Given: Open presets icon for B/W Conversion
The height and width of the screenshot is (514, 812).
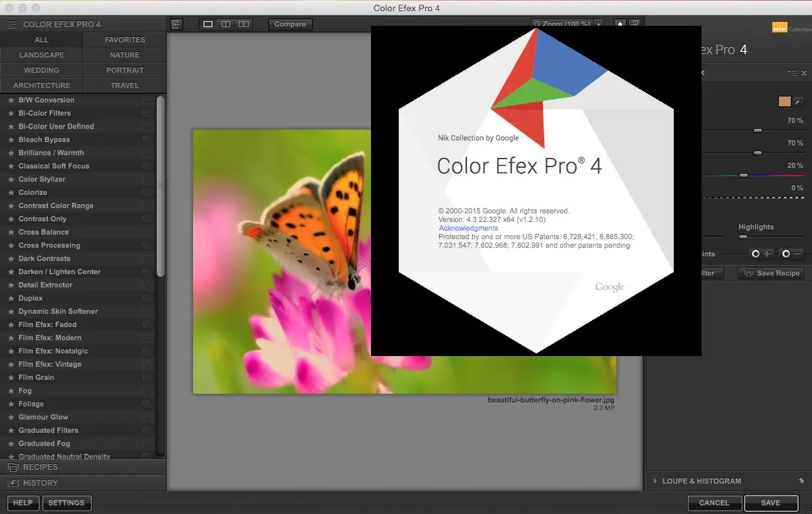Looking at the screenshot, I should 146,100.
